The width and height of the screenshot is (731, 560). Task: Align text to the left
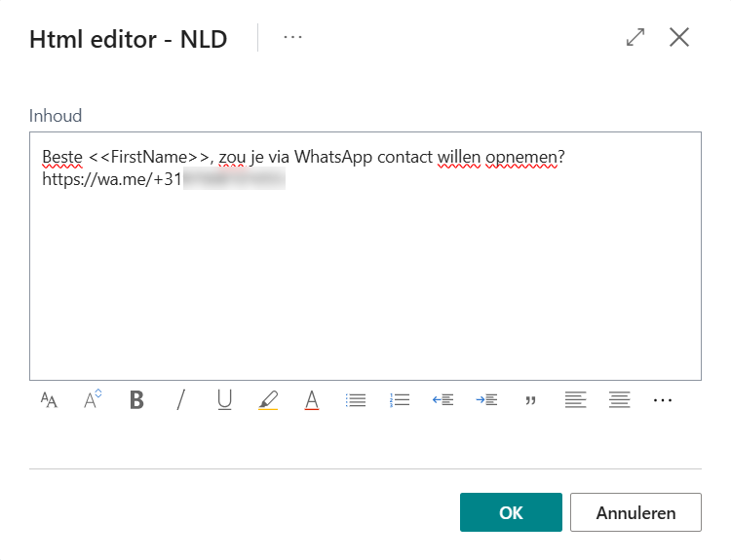click(x=575, y=400)
